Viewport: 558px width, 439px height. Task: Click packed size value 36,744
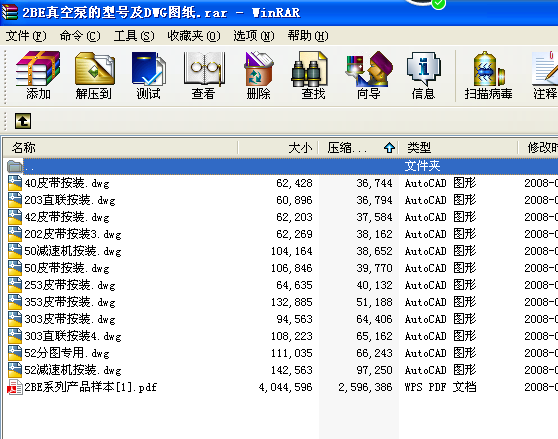(x=374, y=183)
